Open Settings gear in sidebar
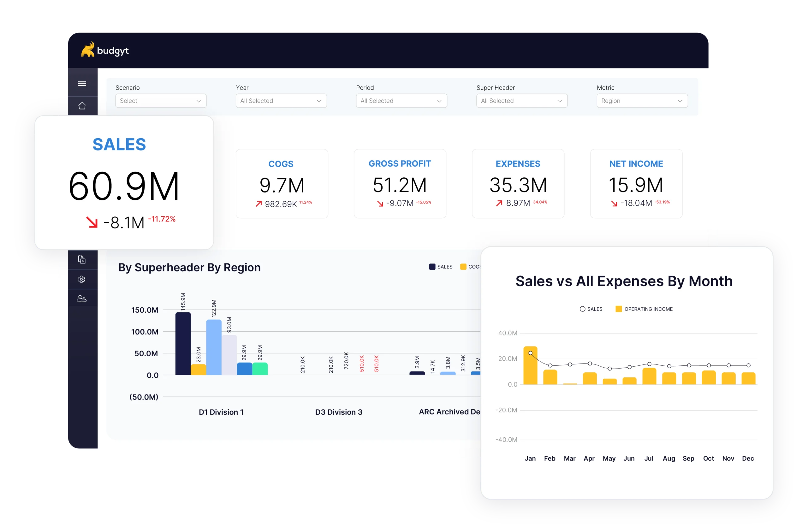 coord(82,279)
